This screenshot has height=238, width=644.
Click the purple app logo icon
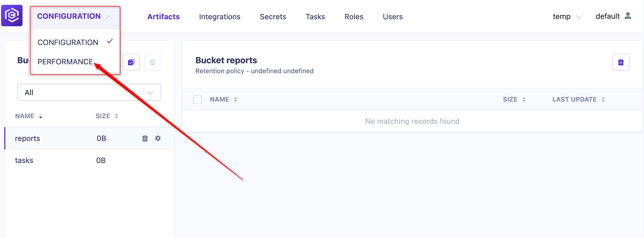(12, 16)
